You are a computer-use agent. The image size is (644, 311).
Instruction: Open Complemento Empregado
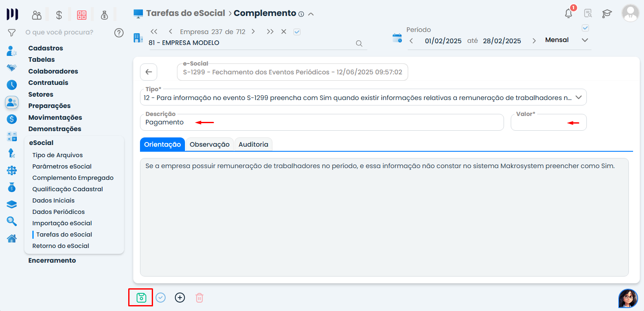[x=73, y=178]
